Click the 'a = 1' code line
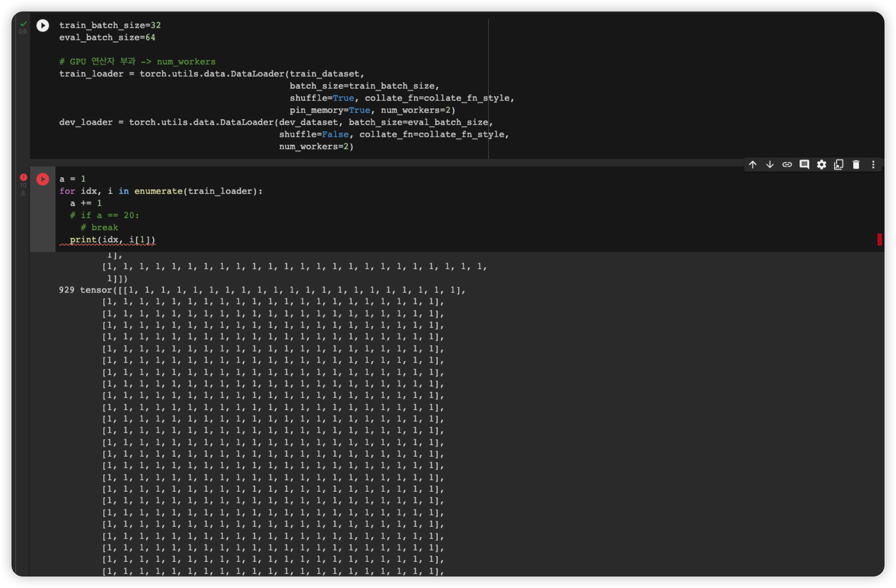 point(73,179)
